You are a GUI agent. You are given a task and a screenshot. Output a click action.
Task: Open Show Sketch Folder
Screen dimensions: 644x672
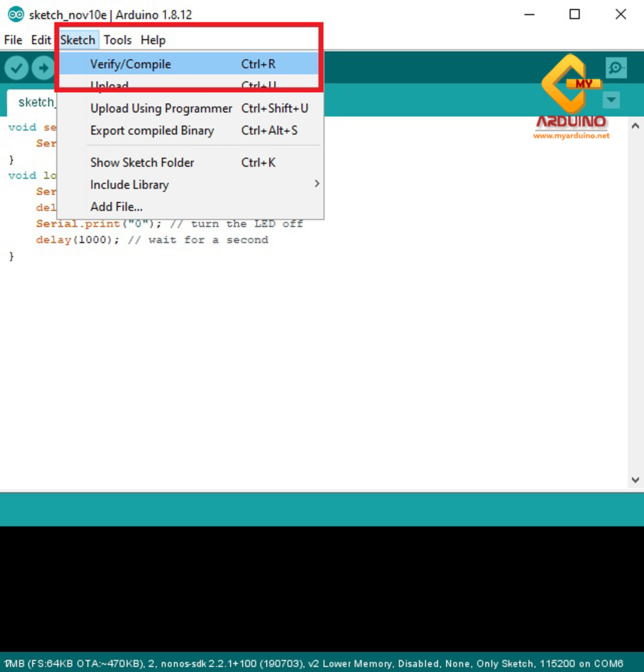(142, 162)
